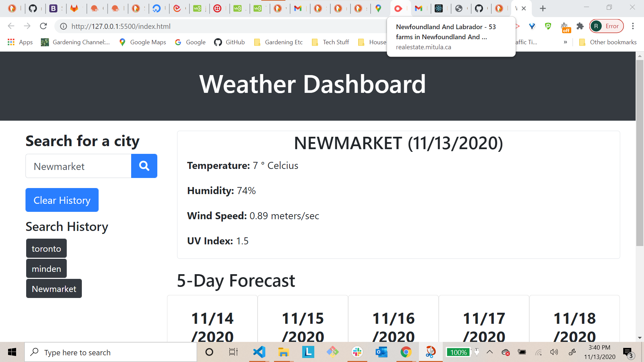644x362 pixels.
Task: Show hidden system tray icons arrow
Action: pos(489,352)
